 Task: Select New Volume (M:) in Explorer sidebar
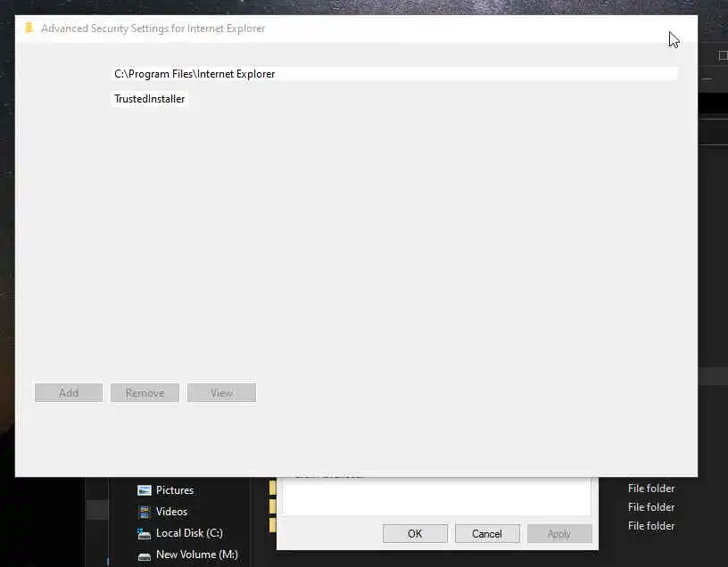pyautogui.click(x=197, y=554)
